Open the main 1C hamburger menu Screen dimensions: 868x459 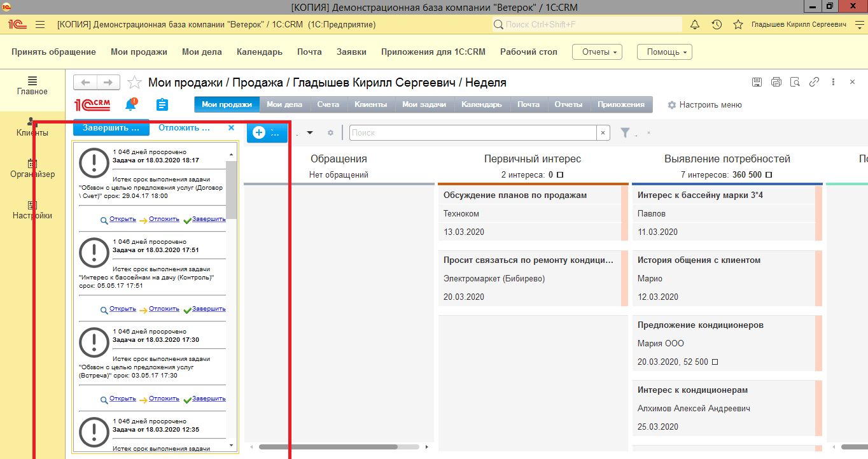[x=40, y=25]
